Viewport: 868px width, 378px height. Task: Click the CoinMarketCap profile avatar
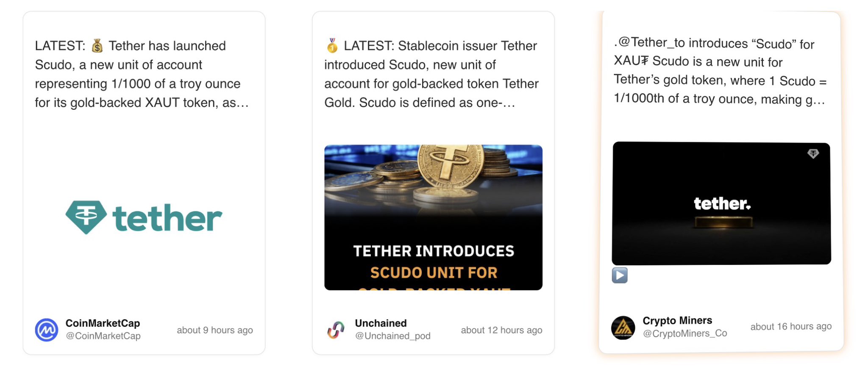47,330
